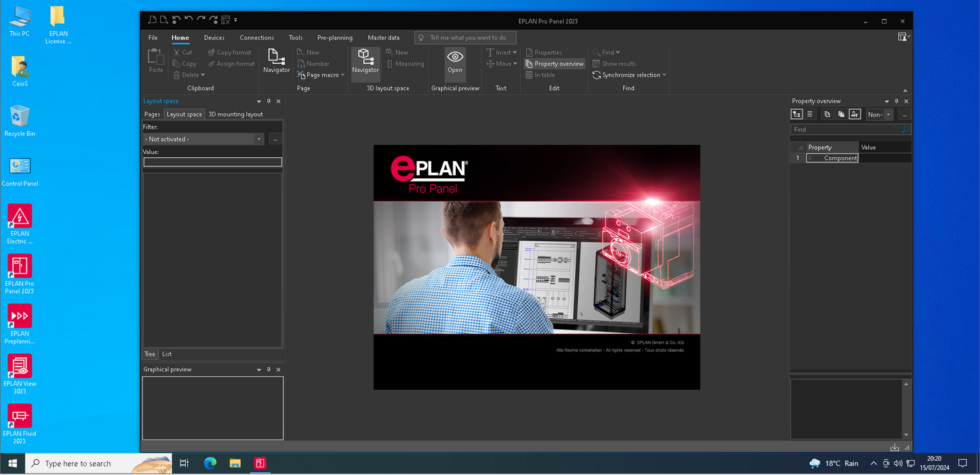This screenshot has width=980, height=475.
Task: Click the redo list arrow with dot
Action: pyautogui.click(x=214, y=20)
